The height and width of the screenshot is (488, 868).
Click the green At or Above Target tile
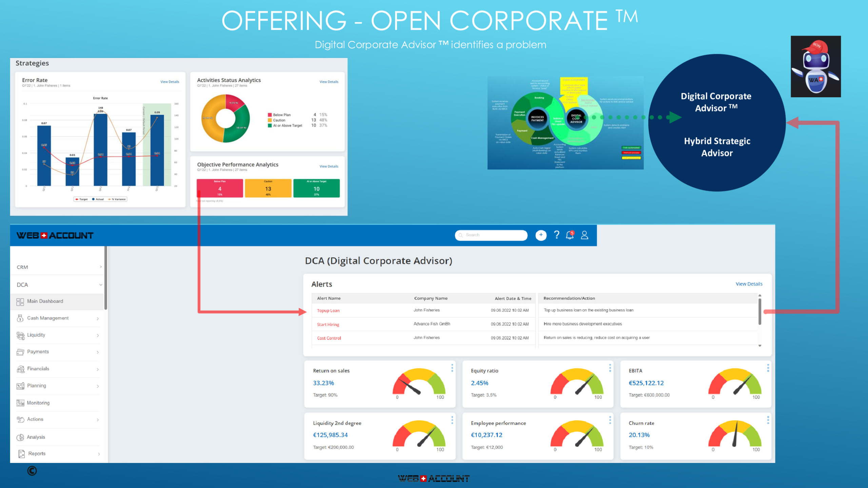[316, 188]
